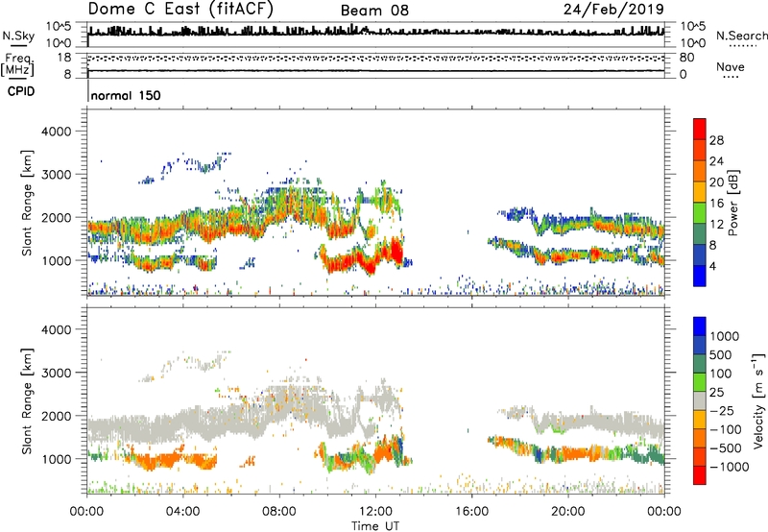Click the 'N.Search' legend label
The image size is (768, 532).
(741, 36)
